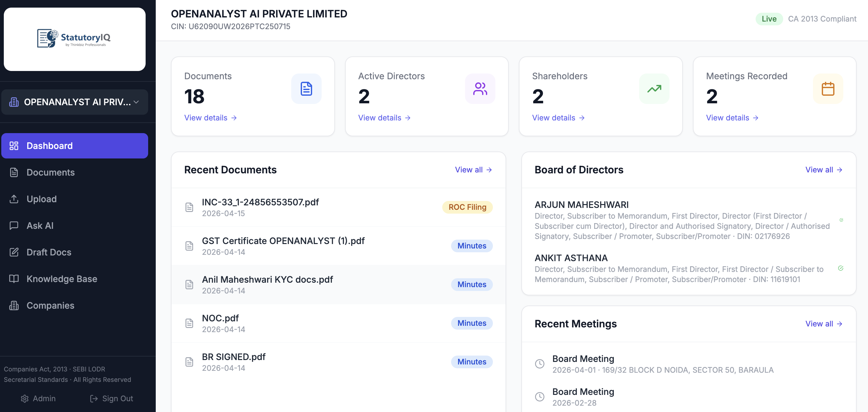Open the Dashboard menu item
Screen dimensions: 868x412
tap(74, 146)
